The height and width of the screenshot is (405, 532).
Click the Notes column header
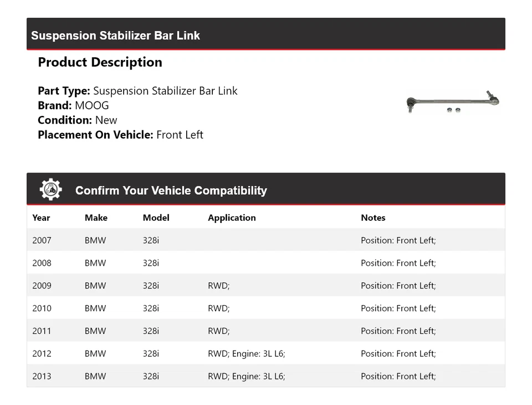tap(373, 217)
